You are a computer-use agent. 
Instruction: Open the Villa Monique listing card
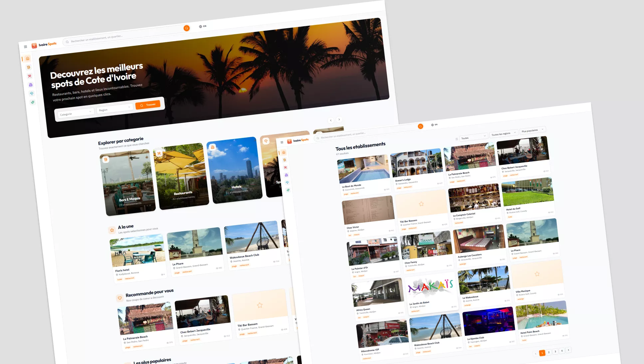(x=538, y=281)
